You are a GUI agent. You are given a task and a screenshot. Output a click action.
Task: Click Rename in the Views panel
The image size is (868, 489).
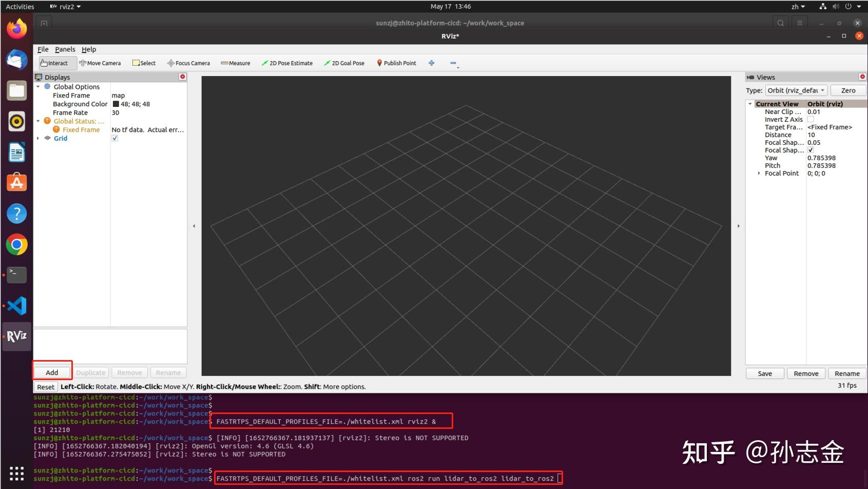click(x=847, y=373)
